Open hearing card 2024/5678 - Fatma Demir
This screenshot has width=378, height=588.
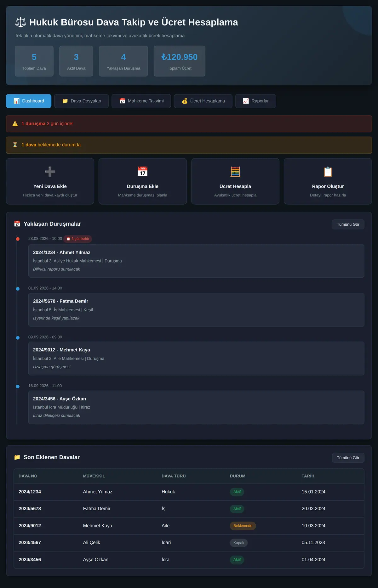coord(196,310)
